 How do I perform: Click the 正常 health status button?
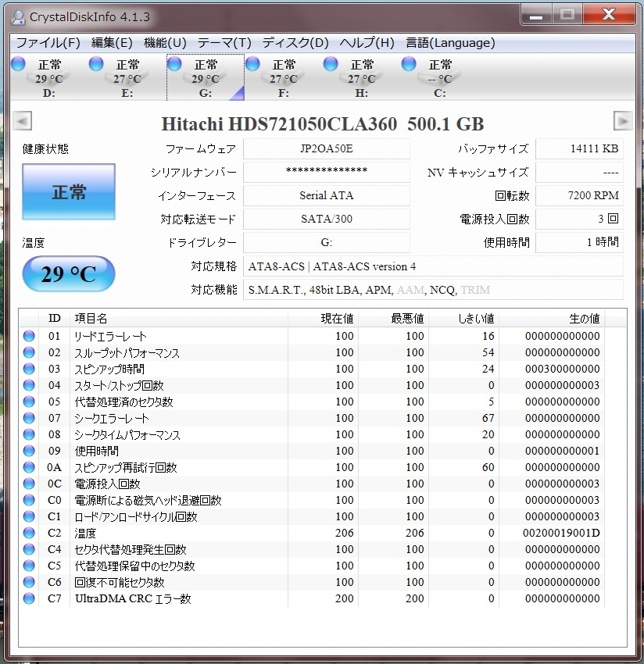(x=69, y=192)
